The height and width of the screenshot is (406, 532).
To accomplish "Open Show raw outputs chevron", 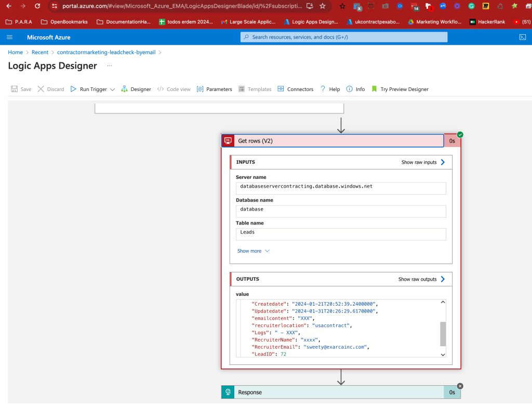I will coord(443,279).
